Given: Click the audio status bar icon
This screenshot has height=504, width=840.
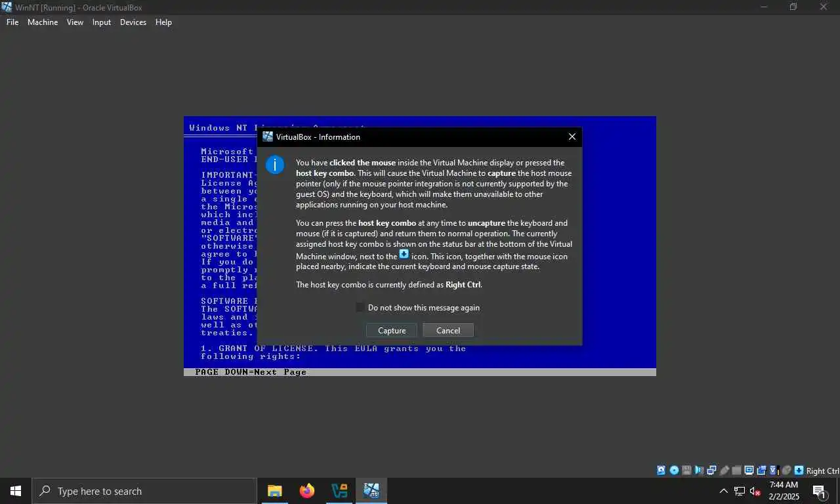Looking at the screenshot, I should click(x=699, y=471).
